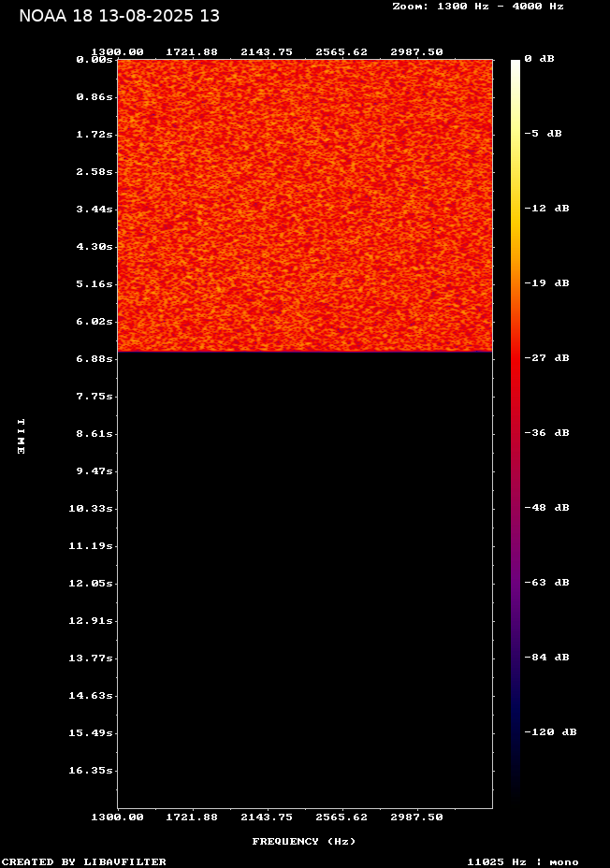
Task: Click the 4.30s time label
Action: pyautogui.click(x=94, y=247)
